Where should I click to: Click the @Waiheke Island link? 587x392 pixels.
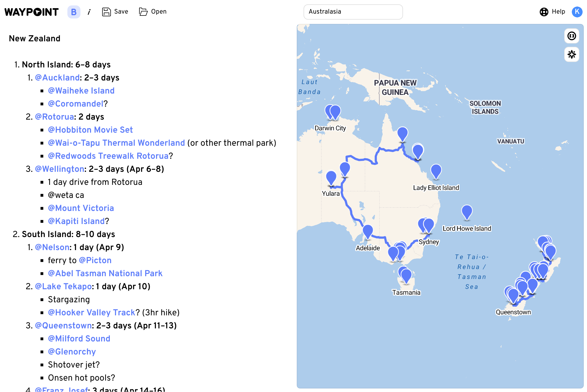pos(81,91)
